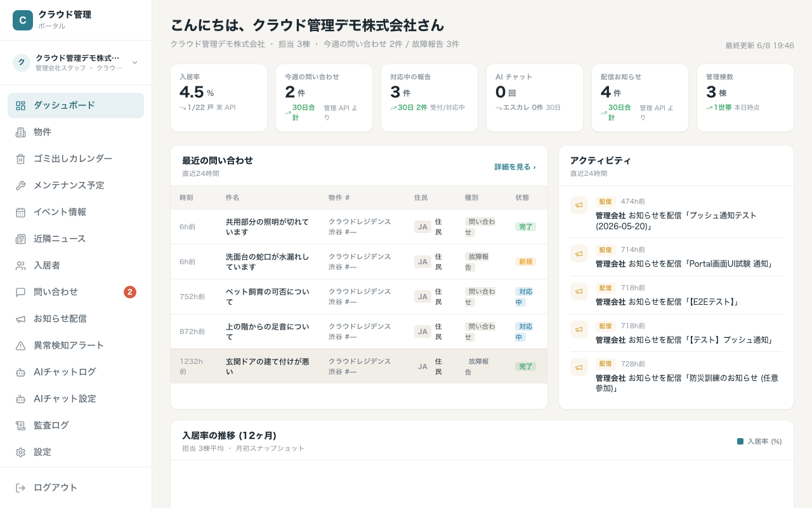Click the ペット飼育の可否について inquiry title

267,297
